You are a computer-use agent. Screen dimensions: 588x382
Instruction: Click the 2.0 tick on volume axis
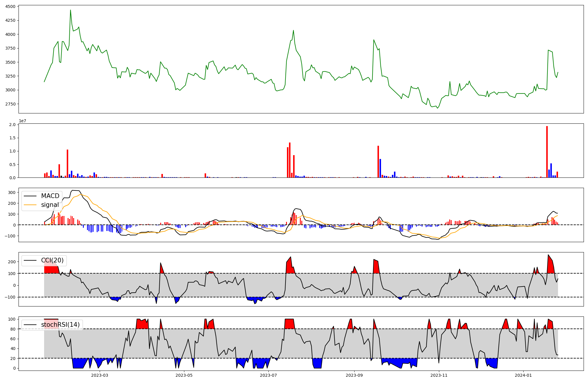coord(12,125)
